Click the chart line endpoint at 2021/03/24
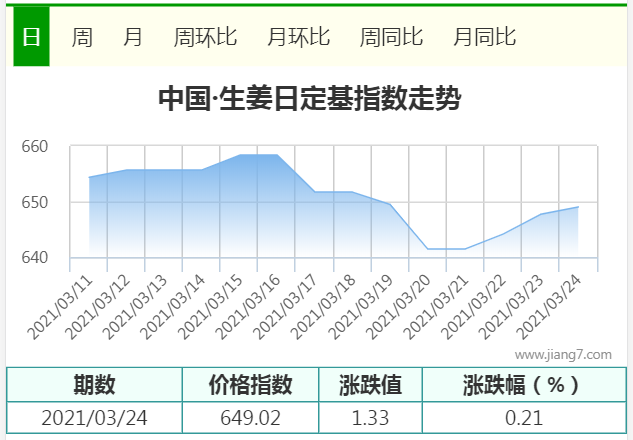The width and height of the screenshot is (633, 440). (578, 207)
